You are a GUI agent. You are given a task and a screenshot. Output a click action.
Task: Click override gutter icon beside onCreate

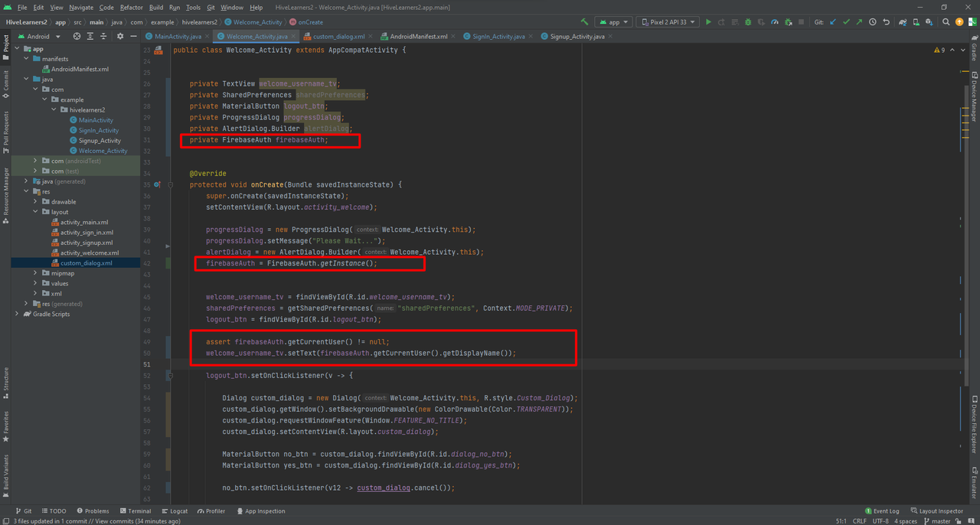(158, 184)
